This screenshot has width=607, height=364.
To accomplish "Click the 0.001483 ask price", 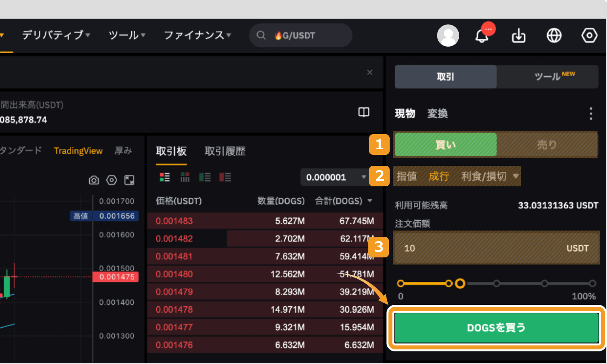I will point(174,221).
